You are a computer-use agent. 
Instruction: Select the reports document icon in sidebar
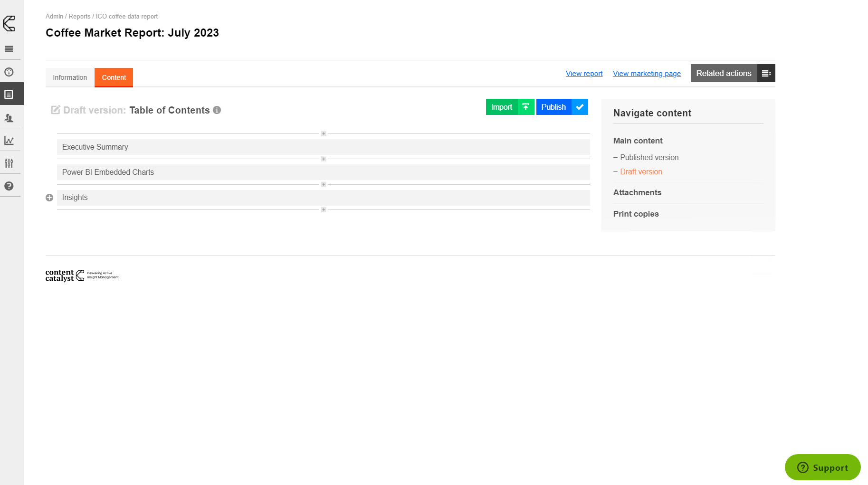(9, 95)
